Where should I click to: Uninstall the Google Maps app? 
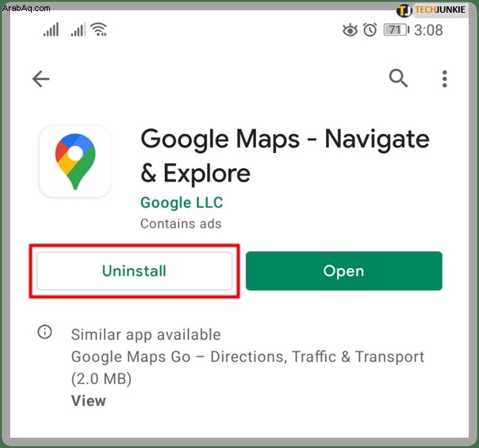pos(134,271)
